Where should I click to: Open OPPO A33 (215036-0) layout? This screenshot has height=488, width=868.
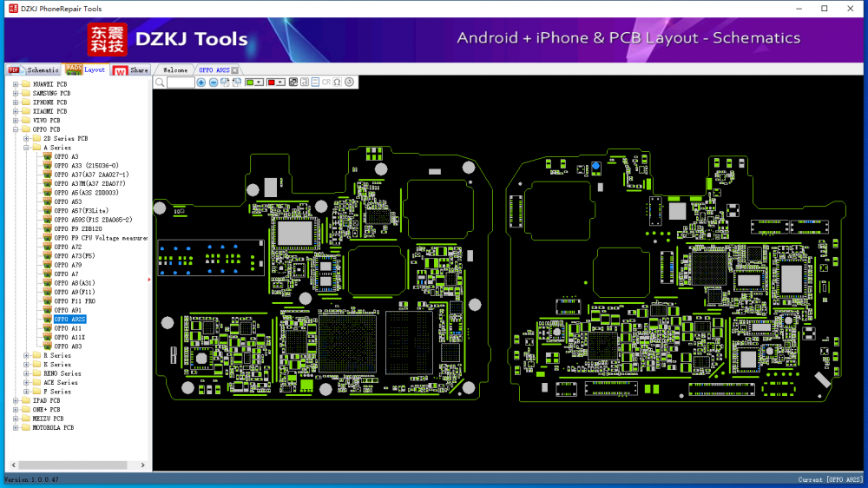point(86,166)
